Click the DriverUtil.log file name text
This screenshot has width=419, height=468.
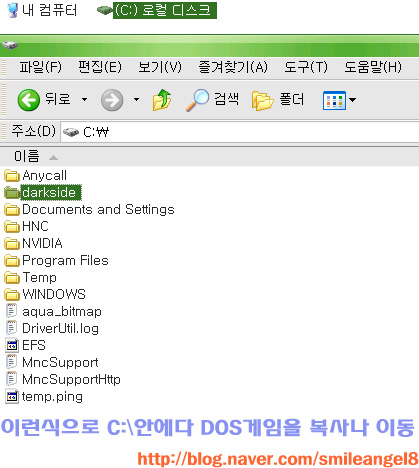pyautogui.click(x=60, y=329)
